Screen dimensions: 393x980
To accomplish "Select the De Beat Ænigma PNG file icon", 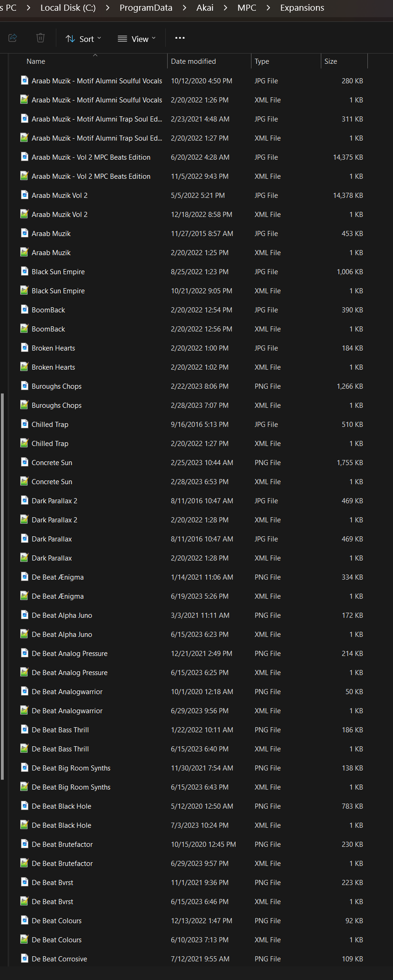I will pos(25,577).
